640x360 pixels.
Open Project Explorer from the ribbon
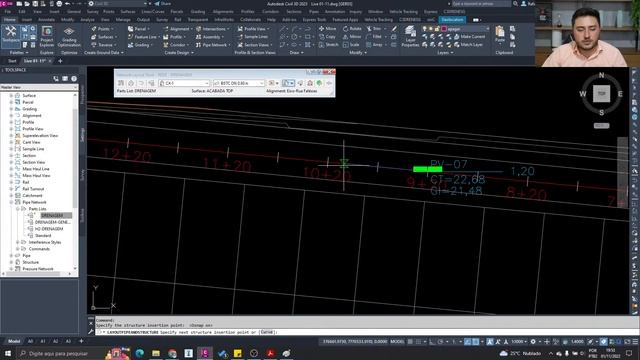point(47,36)
